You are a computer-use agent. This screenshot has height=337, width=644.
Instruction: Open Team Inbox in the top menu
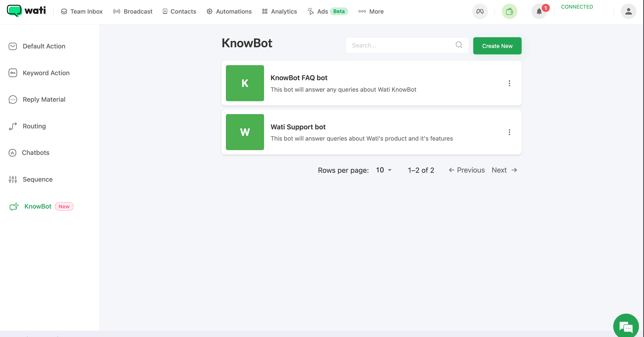[x=82, y=11]
